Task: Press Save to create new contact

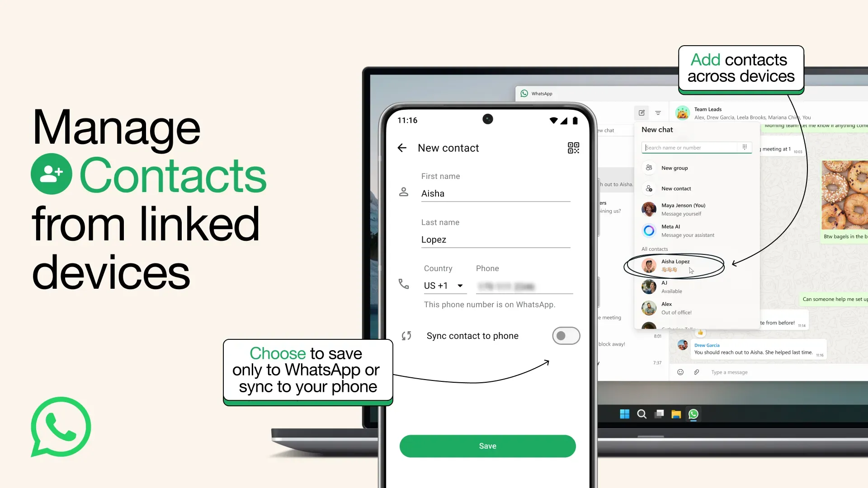Action: [488, 446]
